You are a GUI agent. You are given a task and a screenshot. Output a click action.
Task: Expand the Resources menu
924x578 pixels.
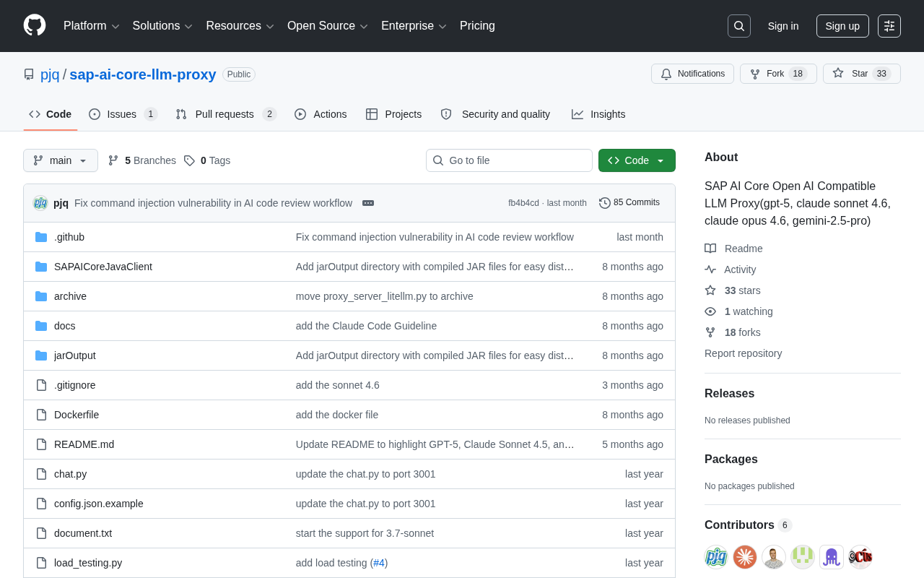click(x=240, y=26)
